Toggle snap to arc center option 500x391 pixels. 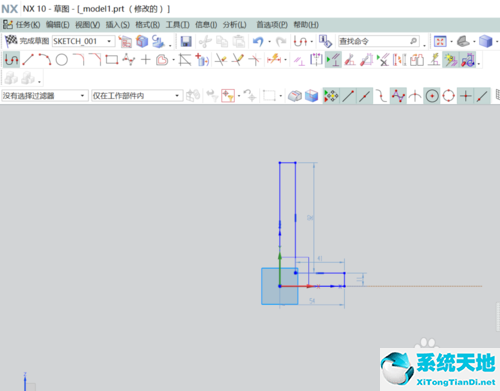point(432,96)
